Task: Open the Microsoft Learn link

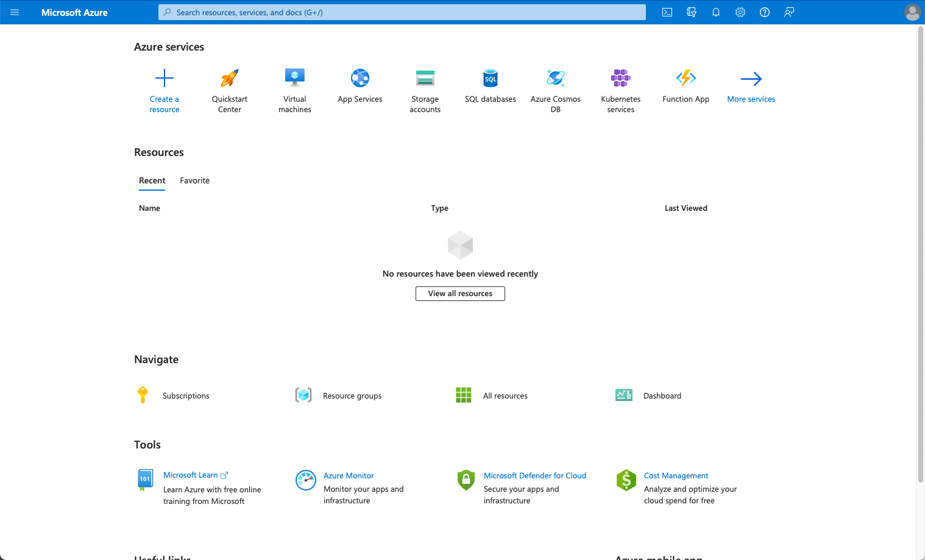Action: [x=190, y=475]
